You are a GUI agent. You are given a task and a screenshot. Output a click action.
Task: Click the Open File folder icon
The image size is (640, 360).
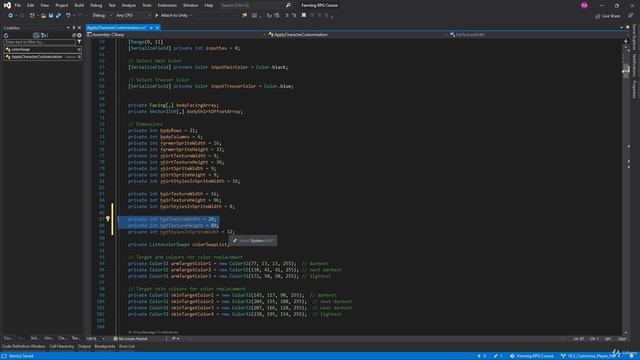coord(43,16)
